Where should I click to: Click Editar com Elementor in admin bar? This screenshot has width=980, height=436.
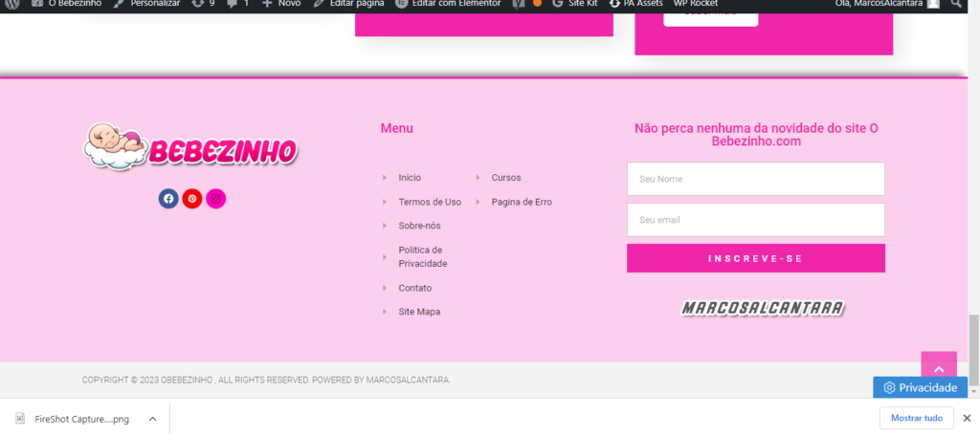pos(448,4)
